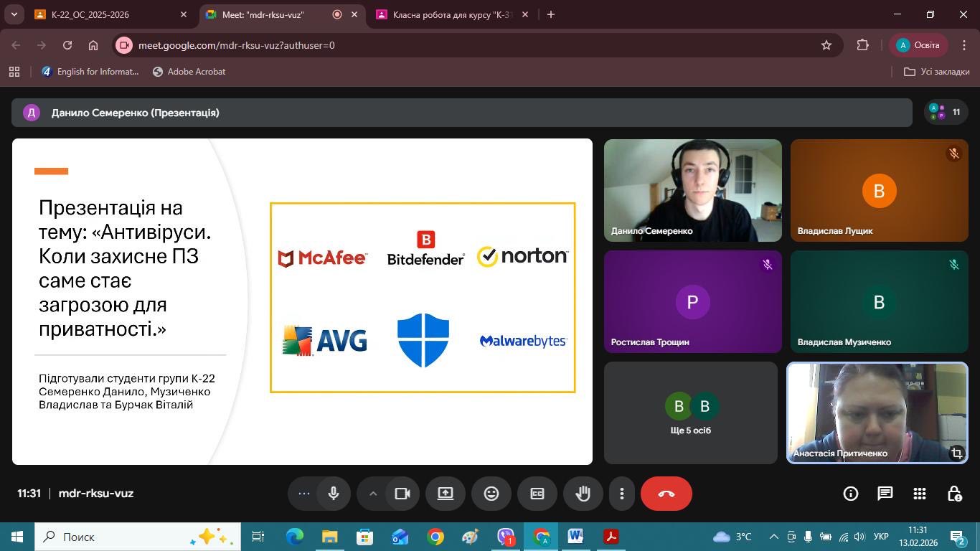Image resolution: width=980 pixels, height=551 pixels.
Task: Expand audio/video settings chevron
Action: (373, 494)
